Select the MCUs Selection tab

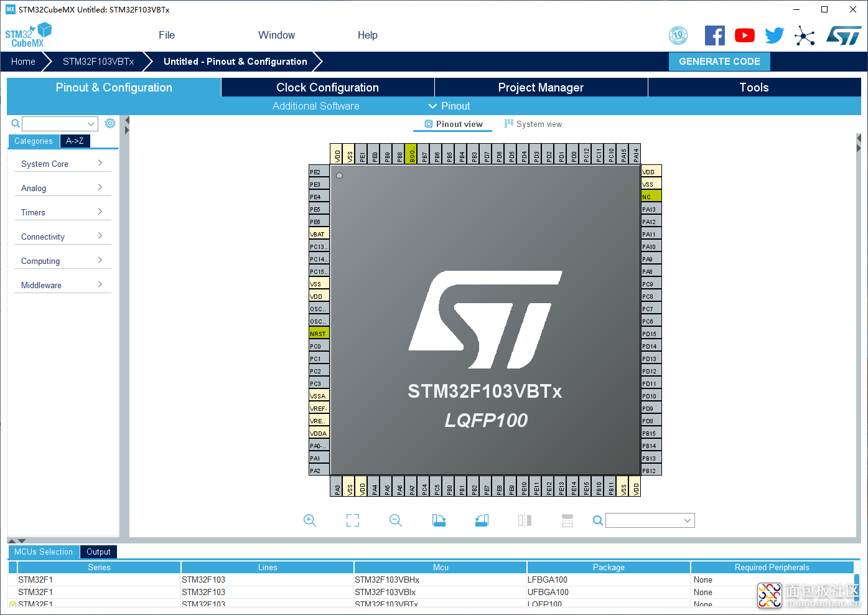click(x=44, y=552)
